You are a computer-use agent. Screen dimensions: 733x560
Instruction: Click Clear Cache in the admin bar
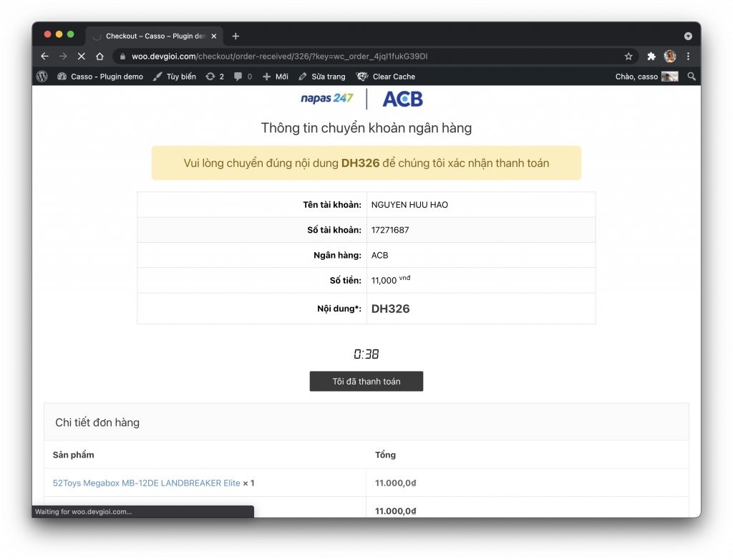pyautogui.click(x=386, y=76)
